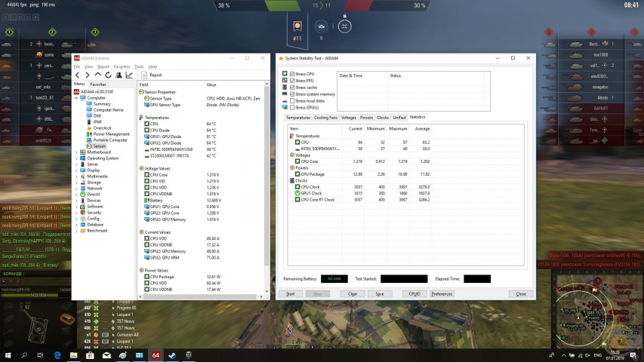Toggle the Stress CPU checkbox
The height and width of the screenshot is (362, 644).
point(292,74)
